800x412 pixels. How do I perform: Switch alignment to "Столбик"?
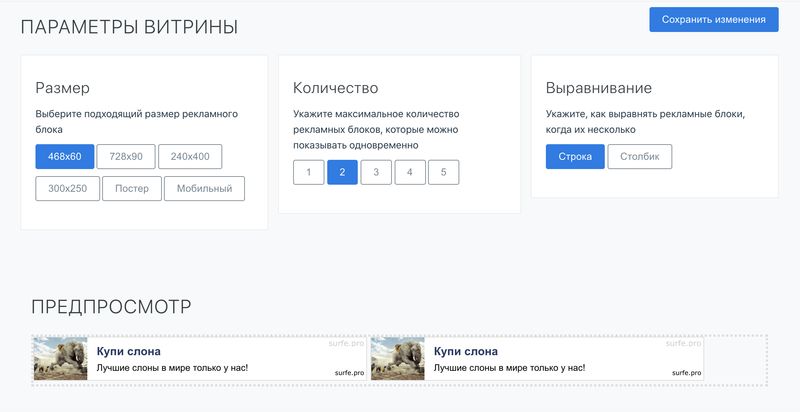click(640, 157)
